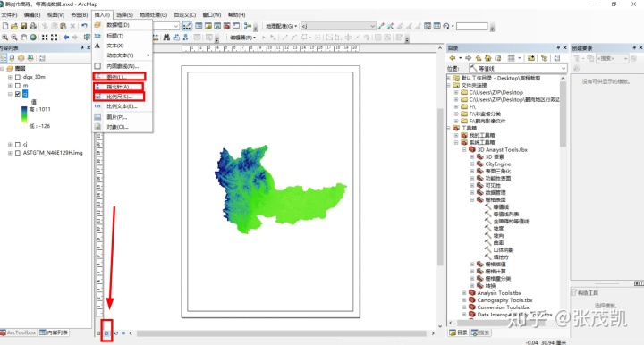The width and height of the screenshot is (644, 345).
Task: Click the Editor Toolbar icon
Action: click(187, 26)
